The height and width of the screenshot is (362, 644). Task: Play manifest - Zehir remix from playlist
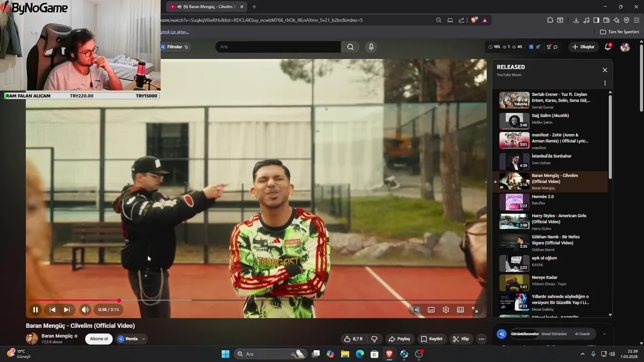coord(550,141)
